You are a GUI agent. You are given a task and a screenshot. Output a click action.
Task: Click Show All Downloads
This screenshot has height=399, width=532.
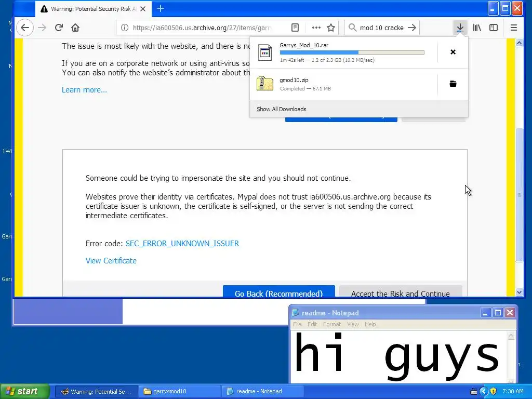281,109
